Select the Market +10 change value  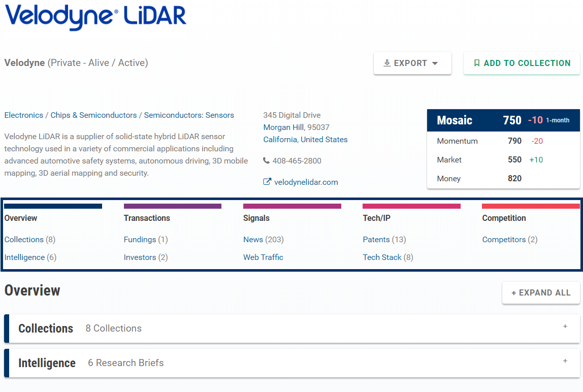coord(536,160)
